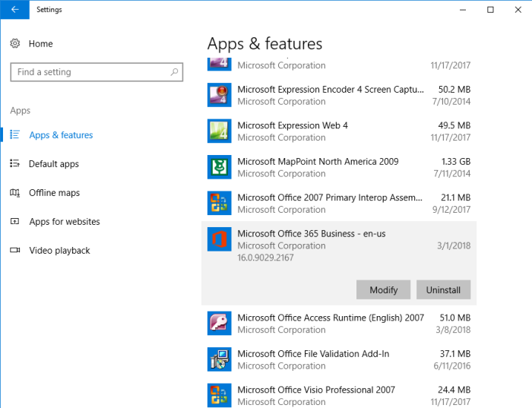The width and height of the screenshot is (532, 408).
Task: Click the Microsoft Expression Web 4 icon
Action: [x=220, y=131]
